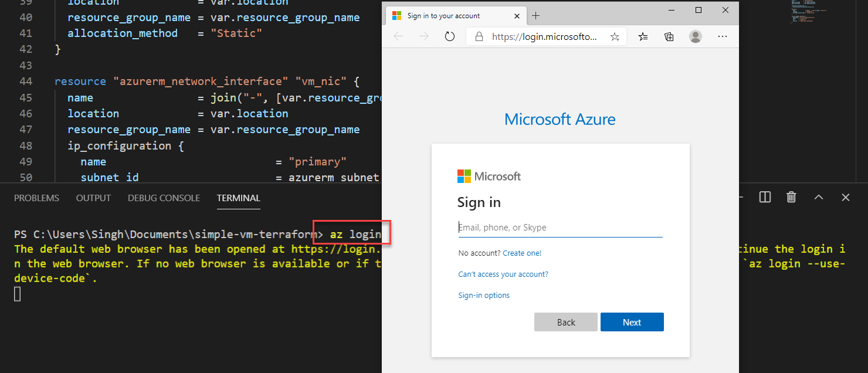The image size is (868, 373).
Task: Click the Create one! link
Action: [x=521, y=253]
